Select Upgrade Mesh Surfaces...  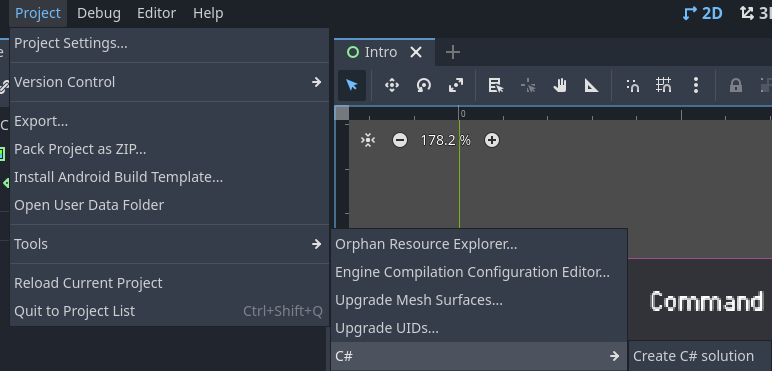point(479,300)
